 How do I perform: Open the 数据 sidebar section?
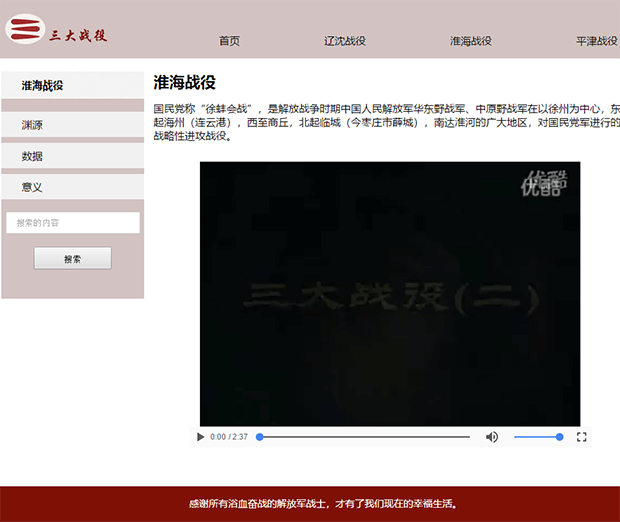click(x=32, y=156)
